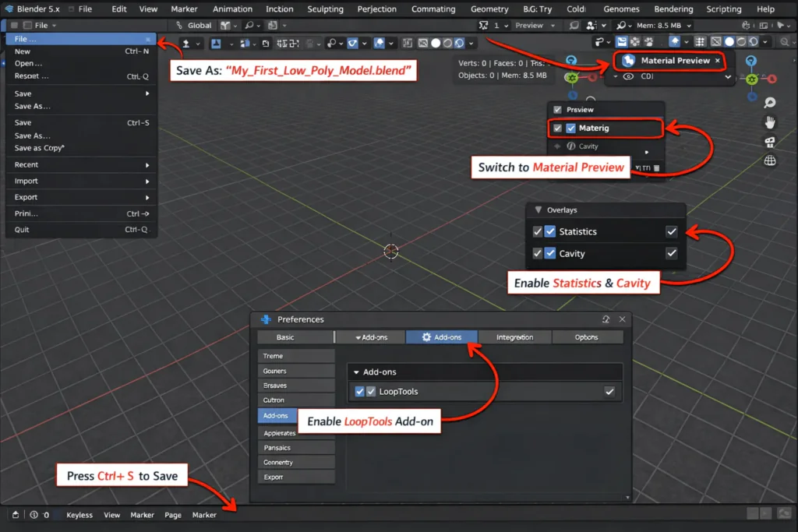798x532 pixels.
Task: Click the 3D cursor at the grid center
Action: (391, 251)
